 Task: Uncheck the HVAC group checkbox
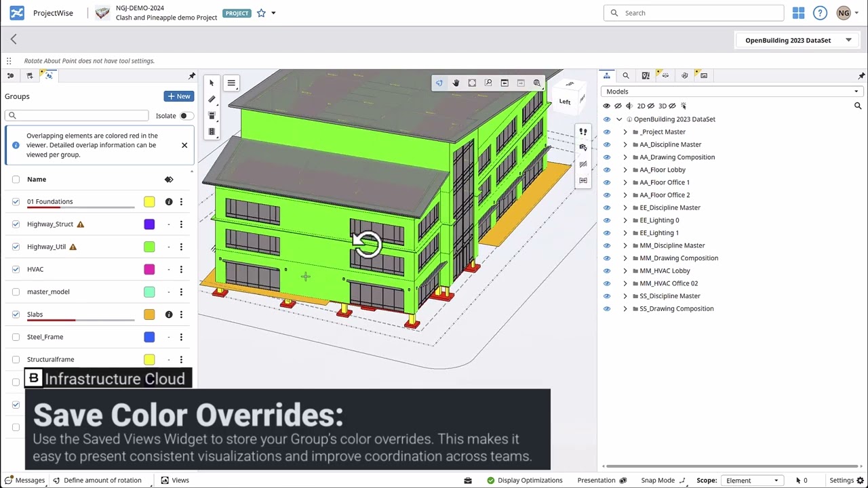pyautogui.click(x=16, y=269)
